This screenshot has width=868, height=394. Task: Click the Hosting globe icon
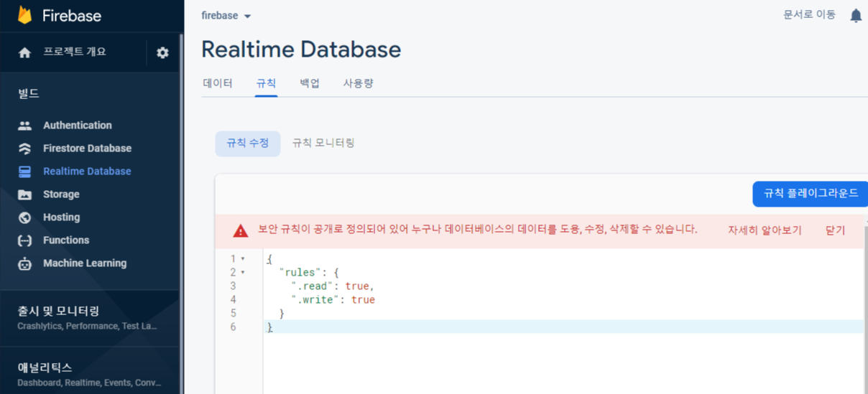coord(25,217)
